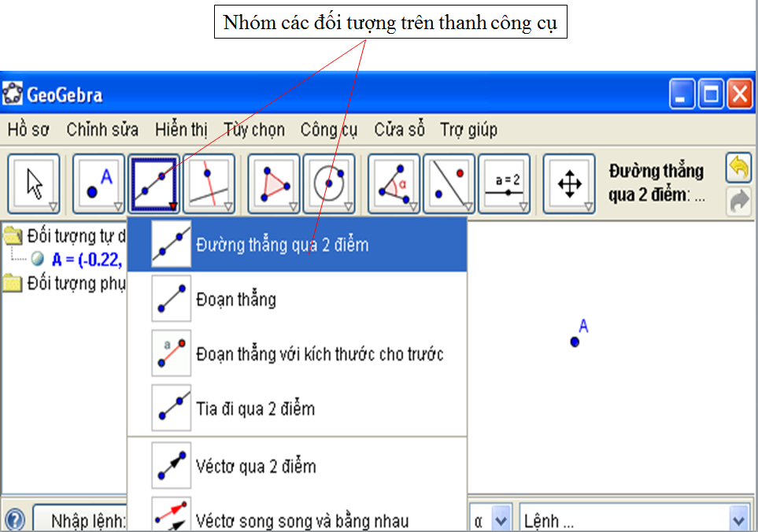Minimize the GeoGebra window
This screenshot has height=532, width=758.
click(x=682, y=93)
